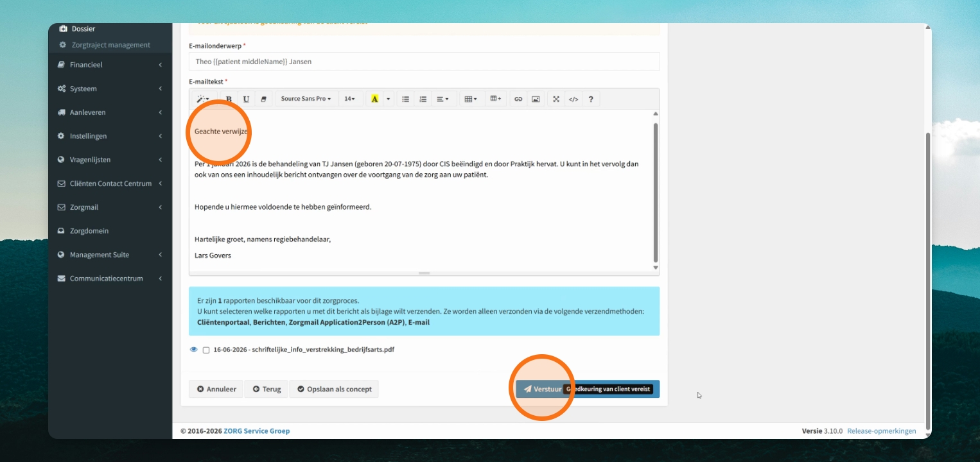Click the Annuleer button

point(216,389)
